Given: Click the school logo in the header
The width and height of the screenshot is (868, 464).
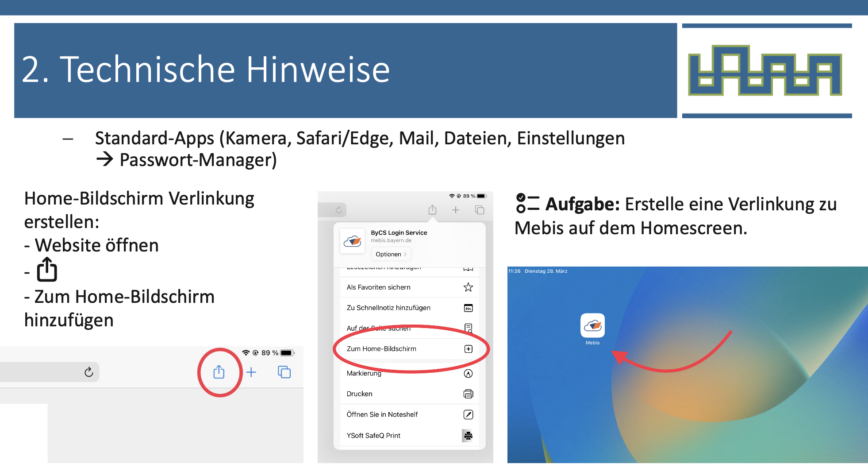Looking at the screenshot, I should point(765,70).
